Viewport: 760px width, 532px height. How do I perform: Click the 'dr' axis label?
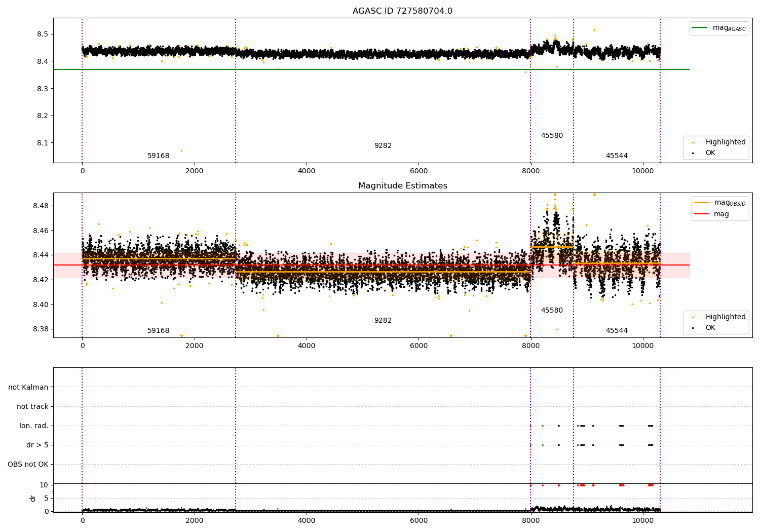[x=33, y=498]
